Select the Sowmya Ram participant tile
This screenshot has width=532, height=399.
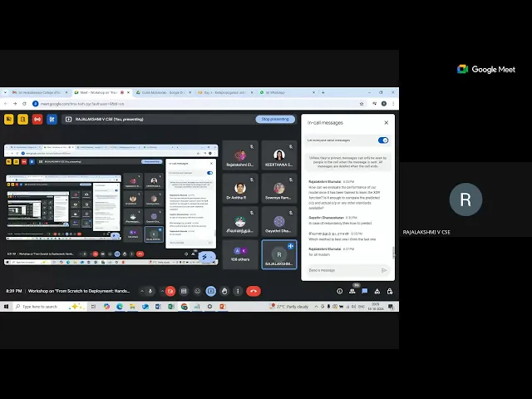(x=279, y=189)
